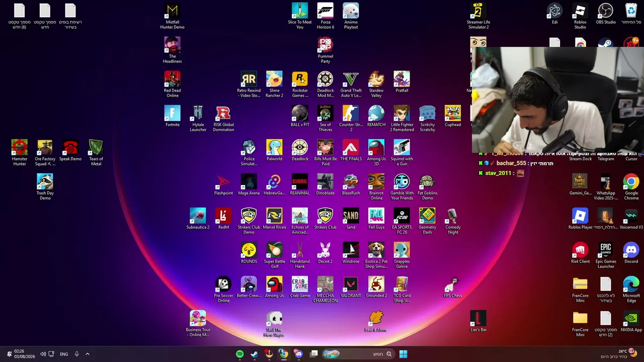Screen dimensions: 644x362
Task: Open the Hamster Hunter icon
Action: pyautogui.click(x=20, y=153)
